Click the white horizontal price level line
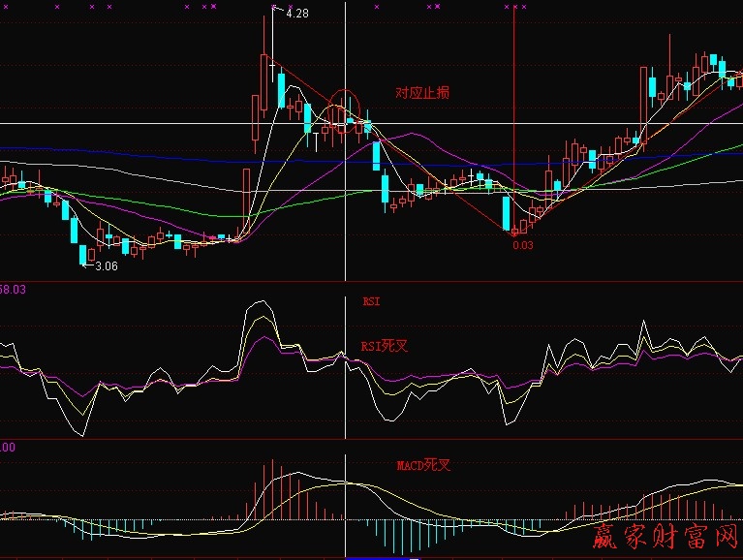 (x=145, y=123)
